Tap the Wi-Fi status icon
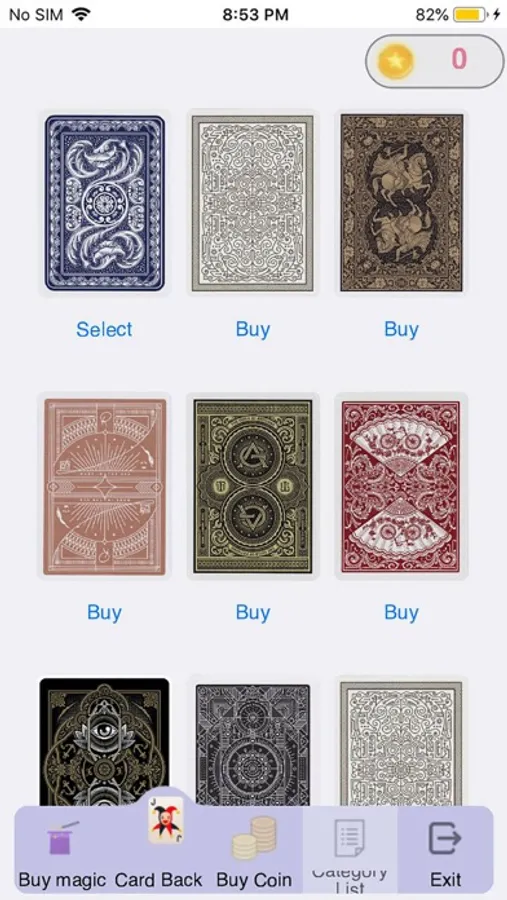 point(82,15)
